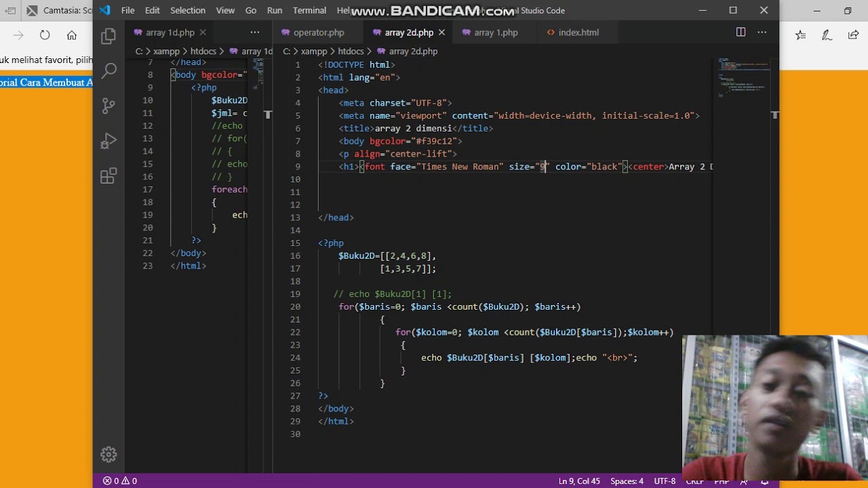Open the Run menu
The width and height of the screenshot is (868, 488).
click(275, 10)
